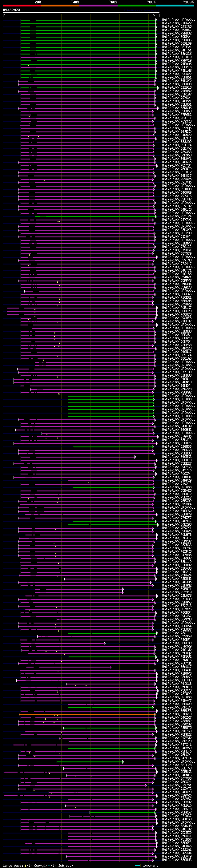
Task: Open hit UniRef100_A9PB32
Action: tap(177, 33)
